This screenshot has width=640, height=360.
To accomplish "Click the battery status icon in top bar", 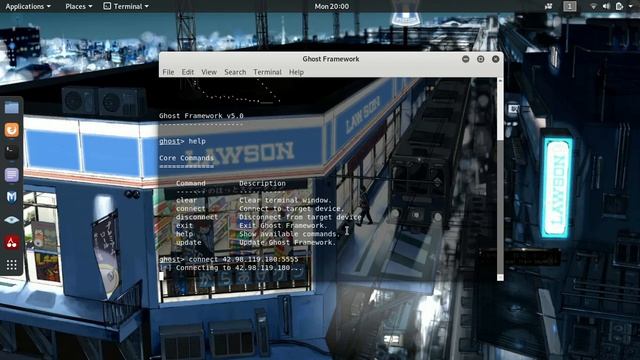I will coord(619,6).
